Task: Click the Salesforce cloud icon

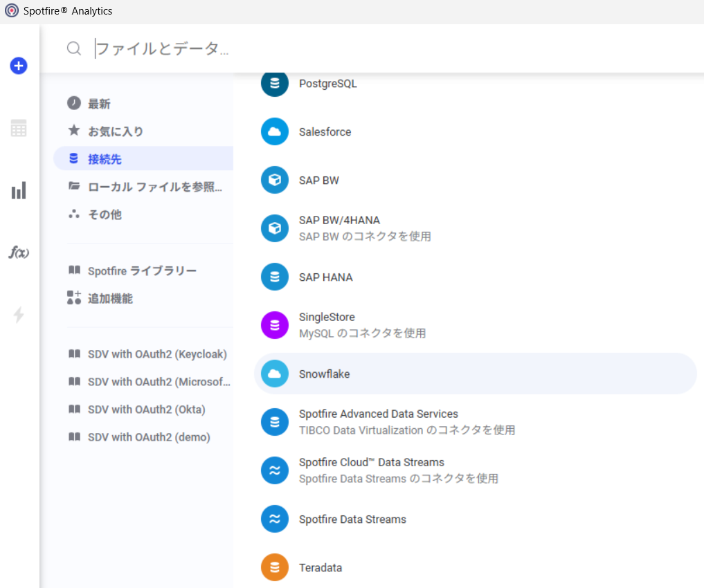Action: coord(275,131)
